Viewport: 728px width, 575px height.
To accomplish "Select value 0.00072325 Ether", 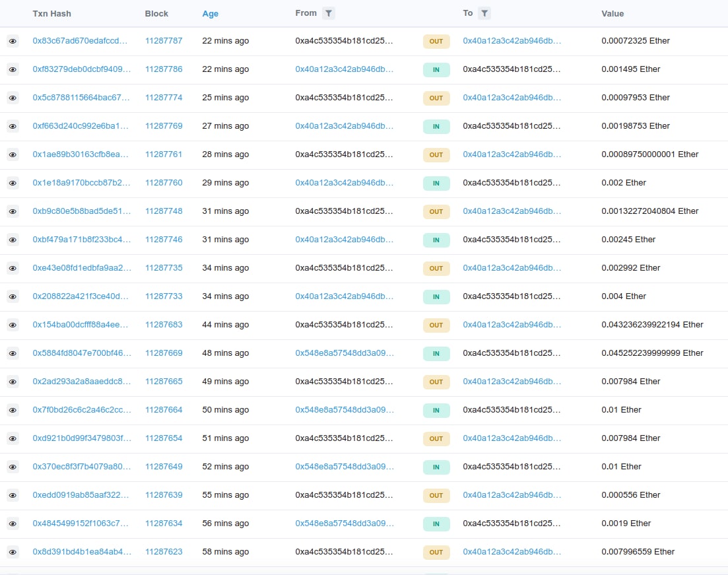I will click(x=636, y=41).
